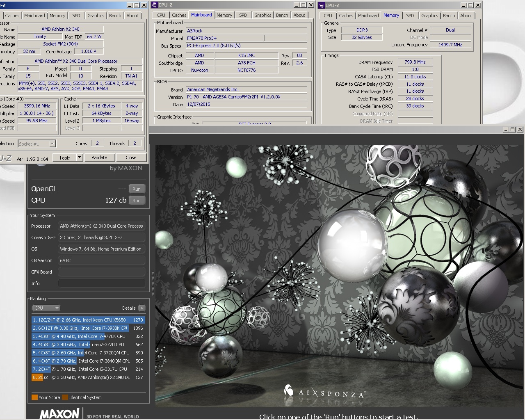Select Graphics tab in middle CPU-Z window
Screen dimensions: 525x420
[263, 15]
